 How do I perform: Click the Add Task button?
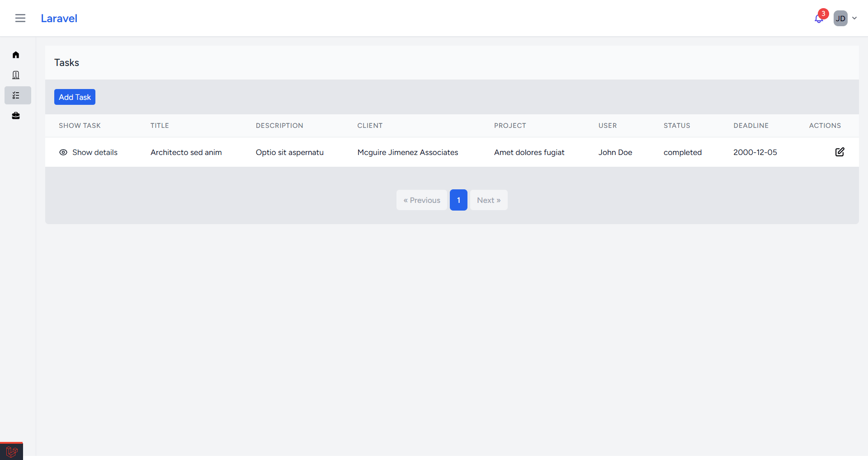click(x=75, y=97)
